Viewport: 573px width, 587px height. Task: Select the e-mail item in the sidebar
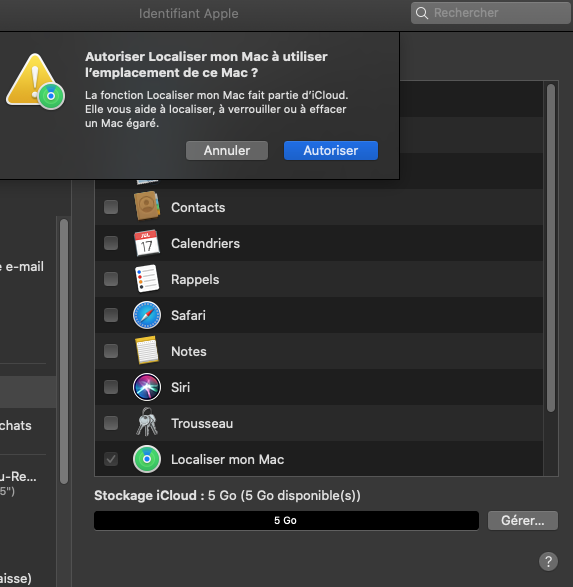point(22,267)
